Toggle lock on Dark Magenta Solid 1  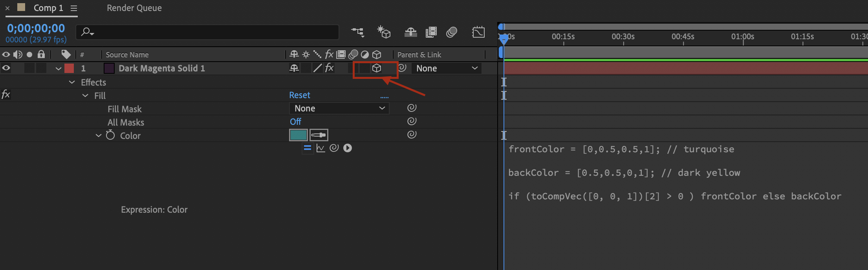41,68
